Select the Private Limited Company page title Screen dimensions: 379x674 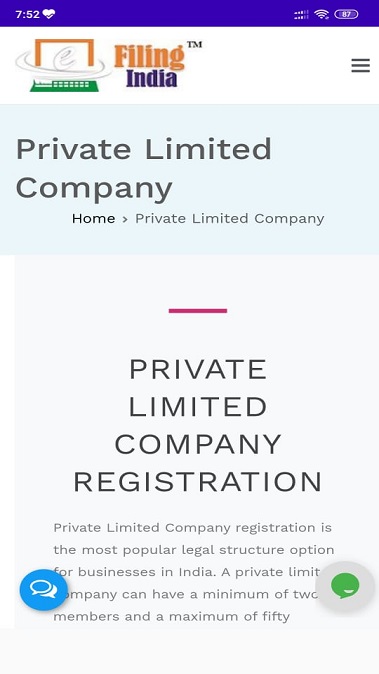pos(144,168)
